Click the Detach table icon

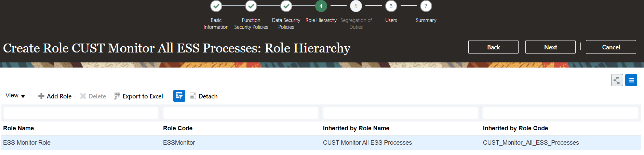point(193,96)
